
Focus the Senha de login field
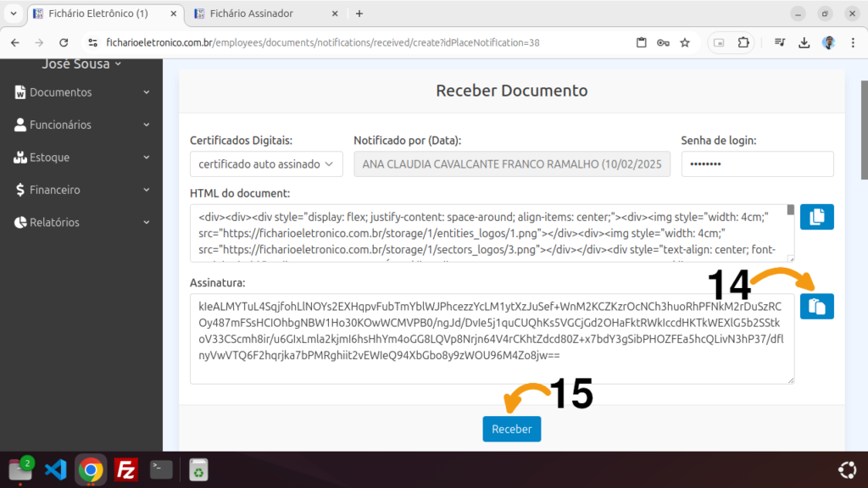(x=757, y=164)
